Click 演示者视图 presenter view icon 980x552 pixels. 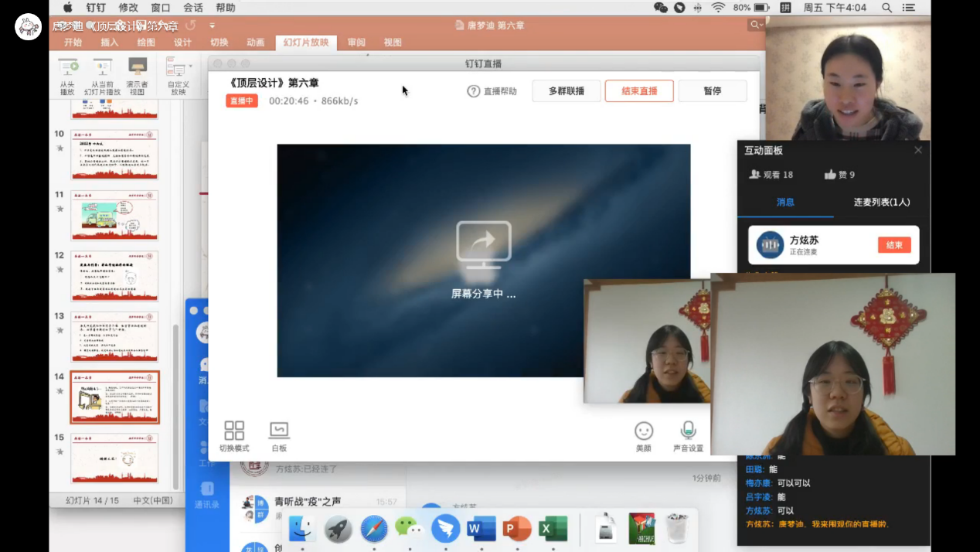[x=138, y=67]
